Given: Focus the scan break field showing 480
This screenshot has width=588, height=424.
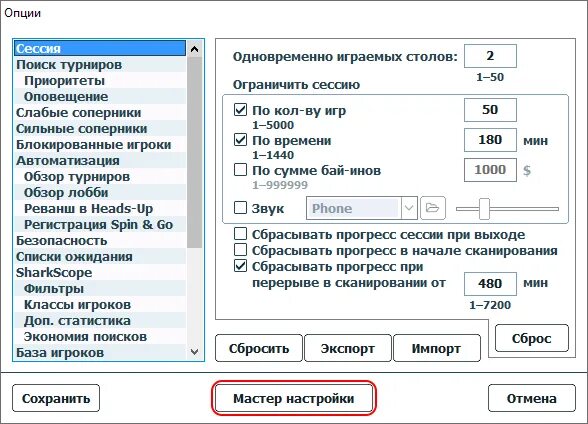Looking at the screenshot, I should (490, 283).
